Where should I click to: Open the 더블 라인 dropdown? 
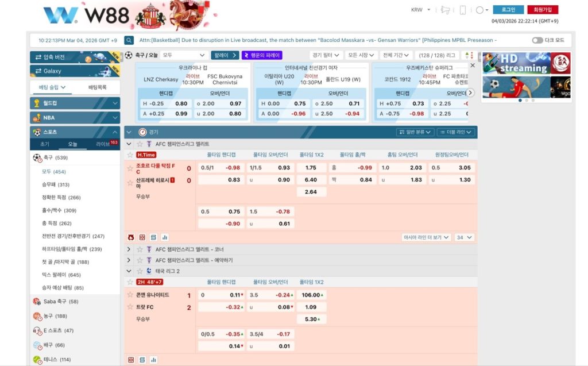coord(455,132)
